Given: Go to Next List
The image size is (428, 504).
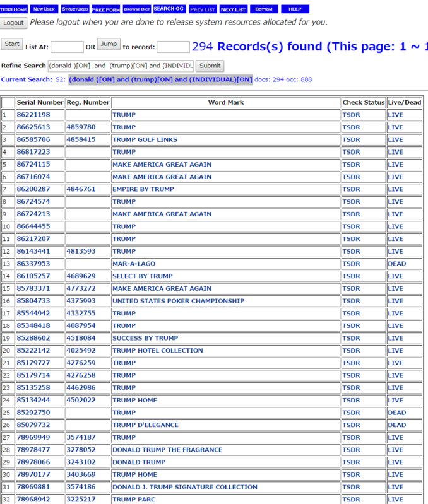Looking at the screenshot, I should click(x=233, y=9).
